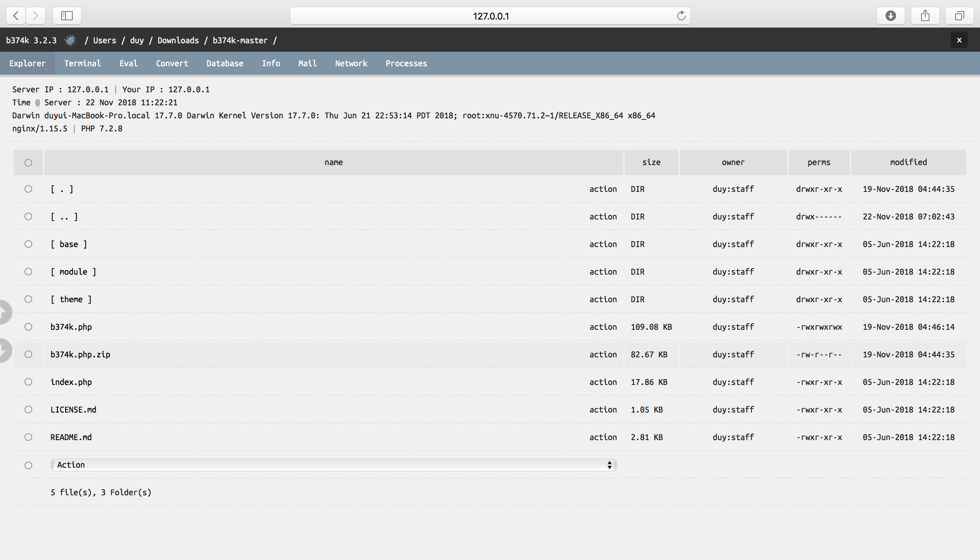Screen dimensions: 980x560
Task: Toggle the select-all checkbox in header
Action: point(28,163)
